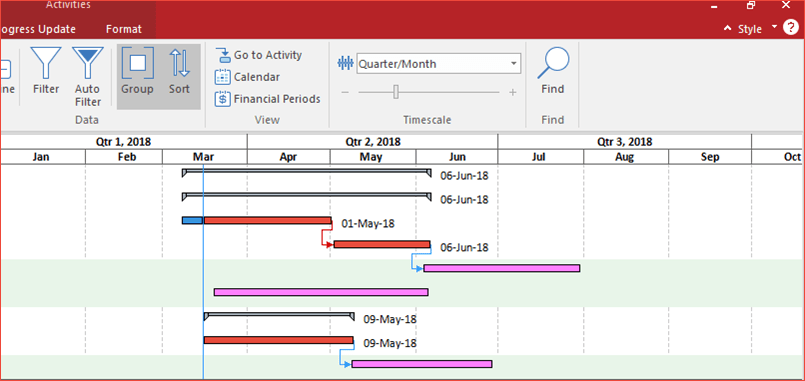Click Go to Activity
The image size is (805, 381).
pyautogui.click(x=259, y=55)
